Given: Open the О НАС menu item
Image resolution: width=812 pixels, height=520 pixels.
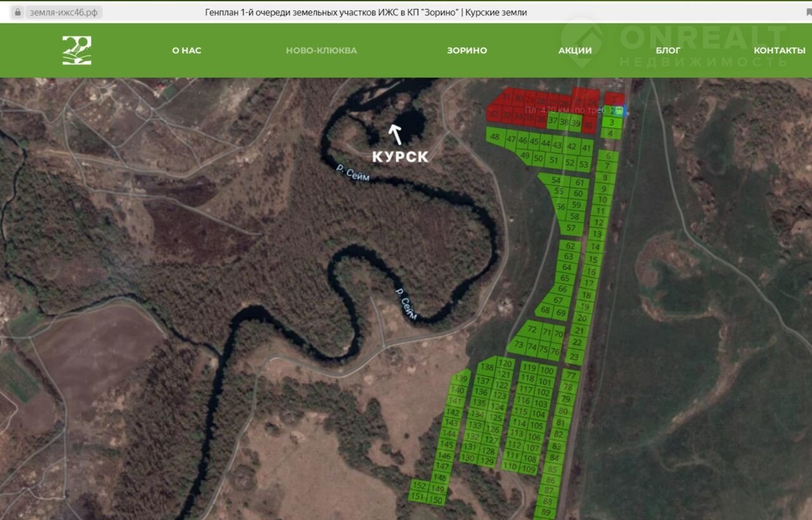Looking at the screenshot, I should tap(187, 50).
